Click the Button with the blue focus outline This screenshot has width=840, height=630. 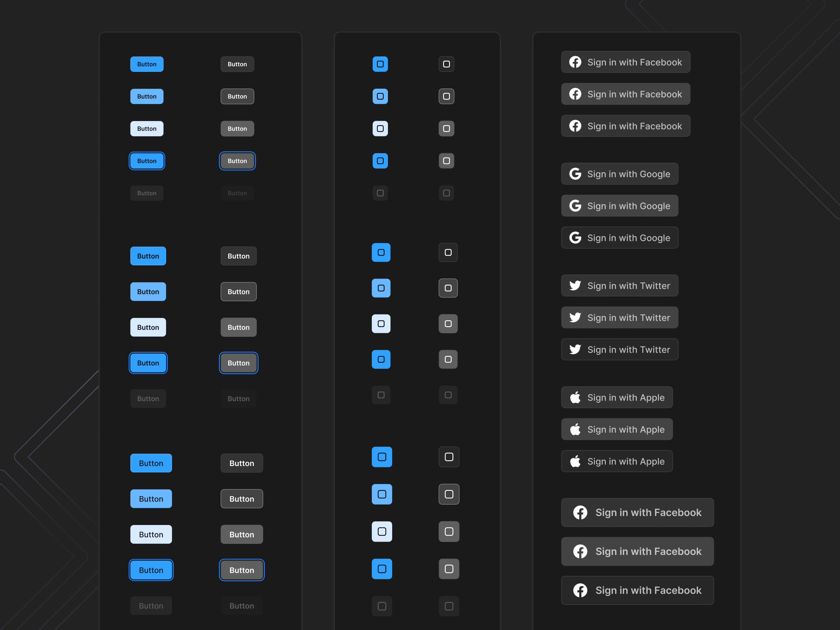tap(146, 161)
